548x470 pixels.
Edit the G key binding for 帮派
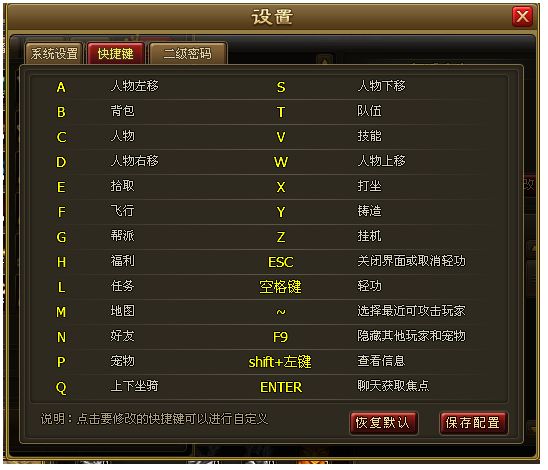[x=61, y=237]
